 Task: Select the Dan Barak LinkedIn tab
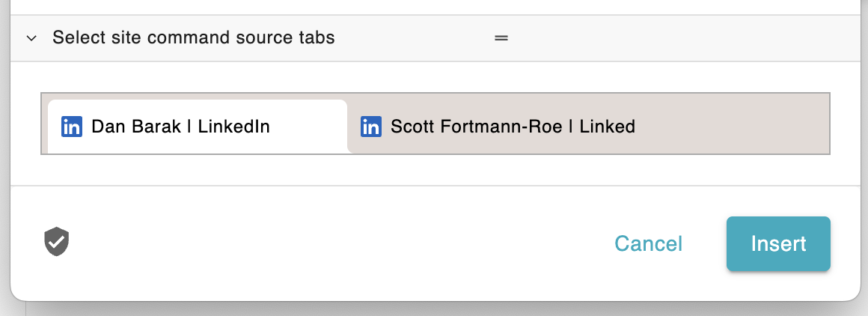click(x=198, y=127)
